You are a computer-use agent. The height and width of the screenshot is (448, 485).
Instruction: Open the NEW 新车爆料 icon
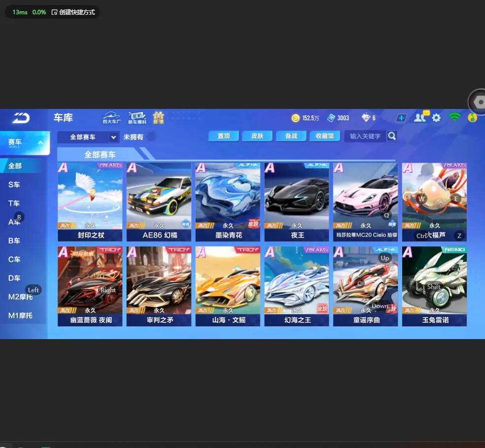pos(137,118)
